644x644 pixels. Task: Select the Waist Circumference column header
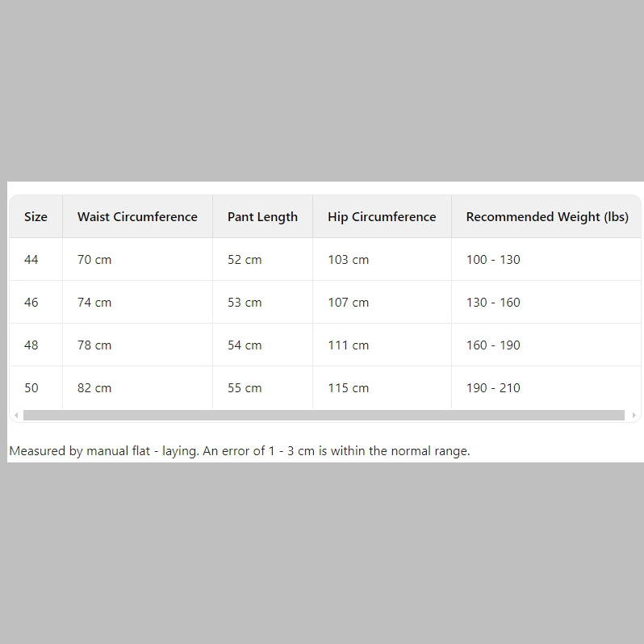[137, 217]
